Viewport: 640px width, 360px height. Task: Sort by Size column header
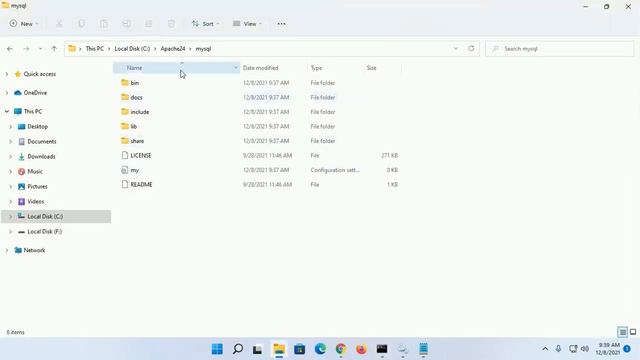(371, 68)
